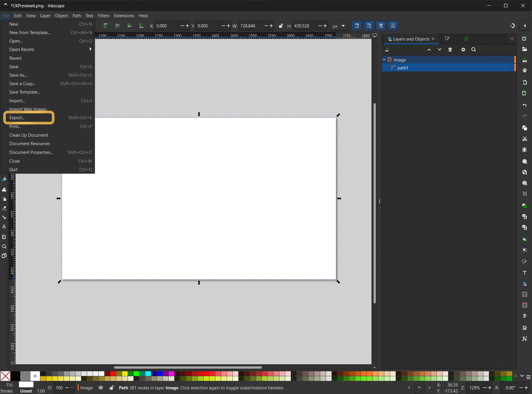This screenshot has width=532, height=394.
Task: Open Align and Distribute icon
Action: 524,316
